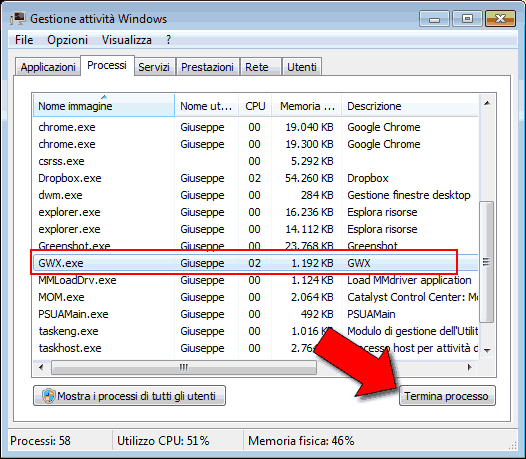This screenshot has width=526, height=459.
Task: Switch to the Applicazioni tab
Action: tap(48, 67)
